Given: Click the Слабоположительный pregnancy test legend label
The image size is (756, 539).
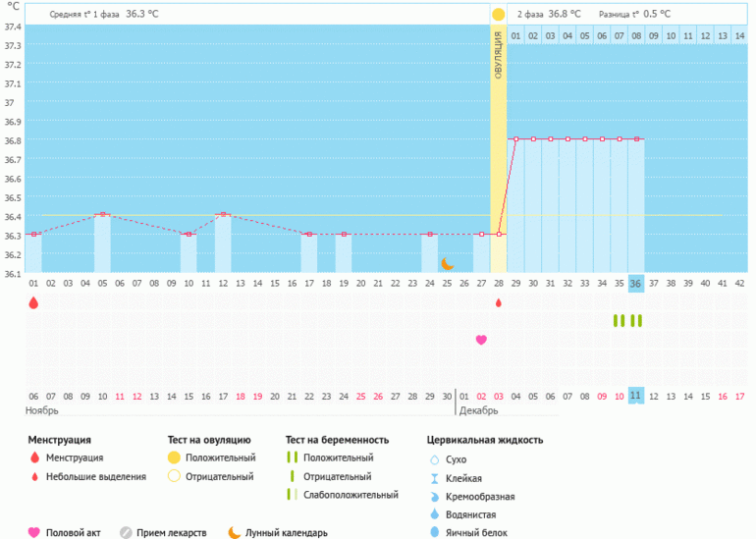Looking at the screenshot, I should coord(351,495).
